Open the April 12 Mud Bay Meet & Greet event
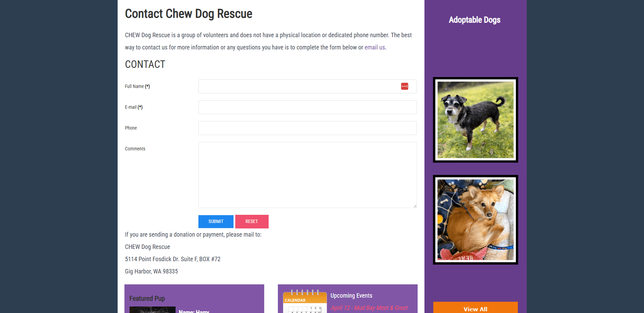Screen dimensions: 644x313 coord(369,308)
